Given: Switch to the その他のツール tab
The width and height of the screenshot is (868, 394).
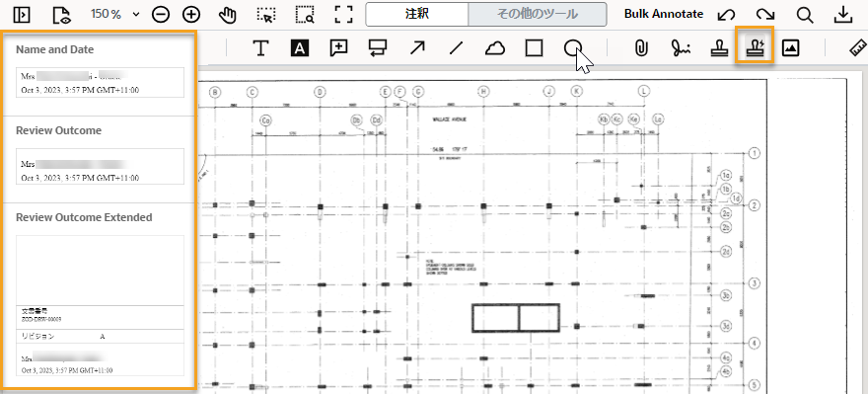Looking at the screenshot, I should pos(537,15).
